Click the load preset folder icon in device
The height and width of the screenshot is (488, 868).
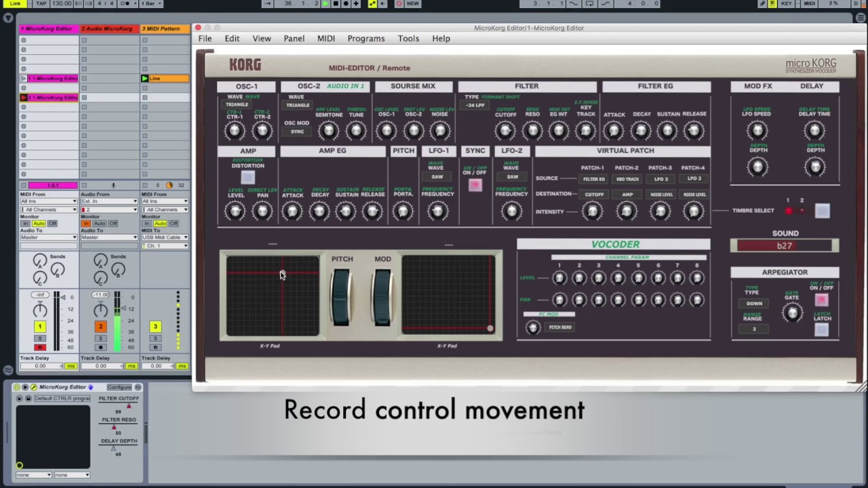[20, 398]
